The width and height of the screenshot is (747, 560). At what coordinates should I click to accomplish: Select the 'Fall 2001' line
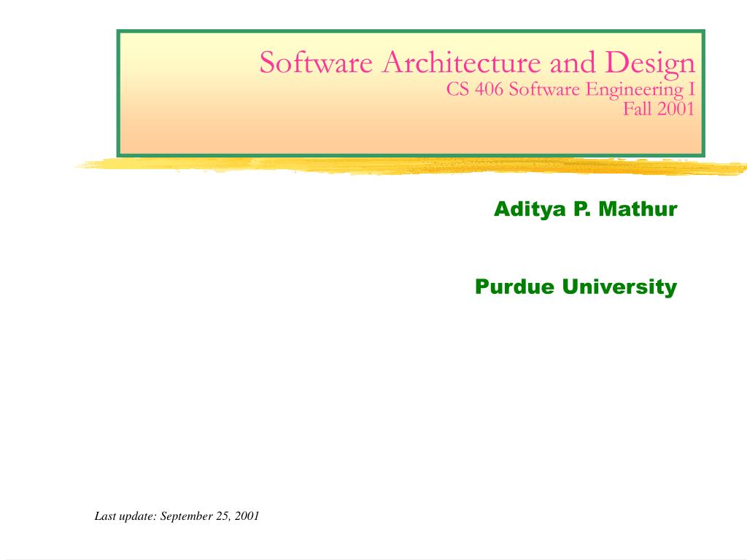659,109
